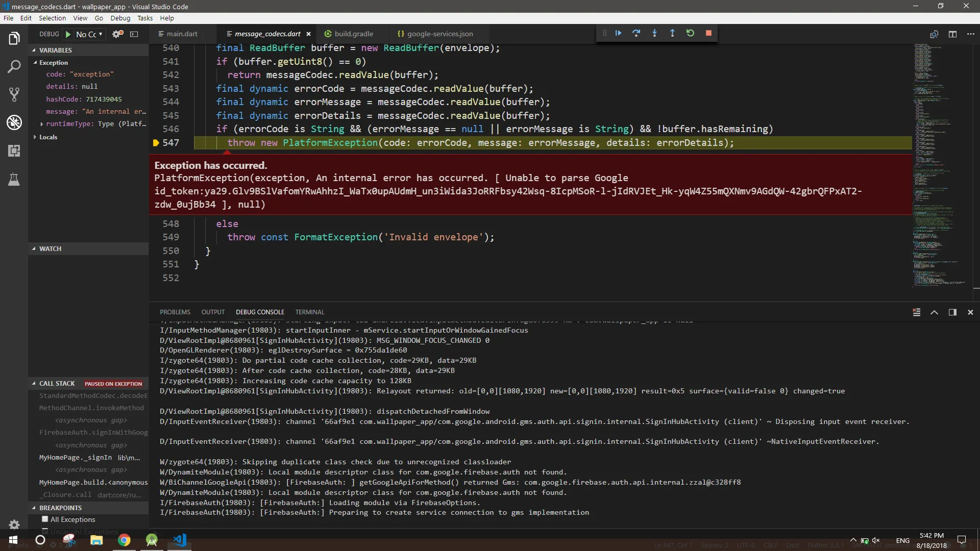Click the Step Into debug icon
Viewport: 980px width, 551px height.
pyautogui.click(x=654, y=33)
